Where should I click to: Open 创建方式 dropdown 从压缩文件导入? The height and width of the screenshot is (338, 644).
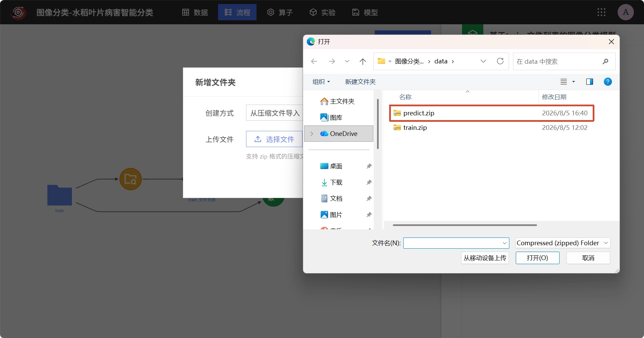pyautogui.click(x=274, y=113)
